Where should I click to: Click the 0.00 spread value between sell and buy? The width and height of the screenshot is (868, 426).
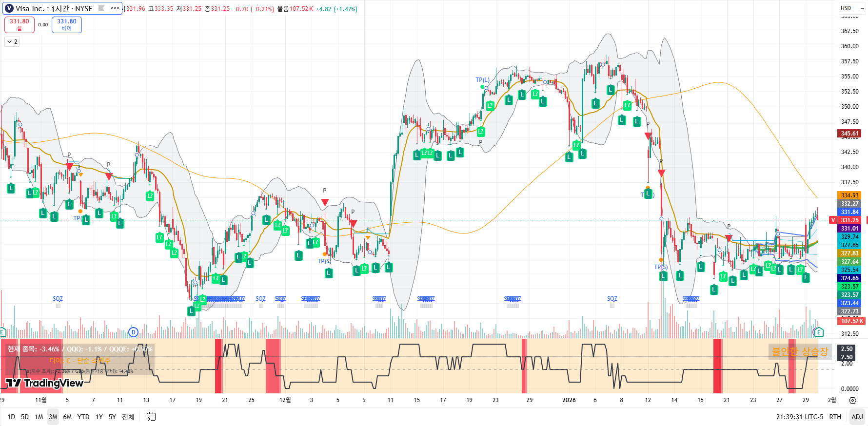pyautogui.click(x=43, y=25)
